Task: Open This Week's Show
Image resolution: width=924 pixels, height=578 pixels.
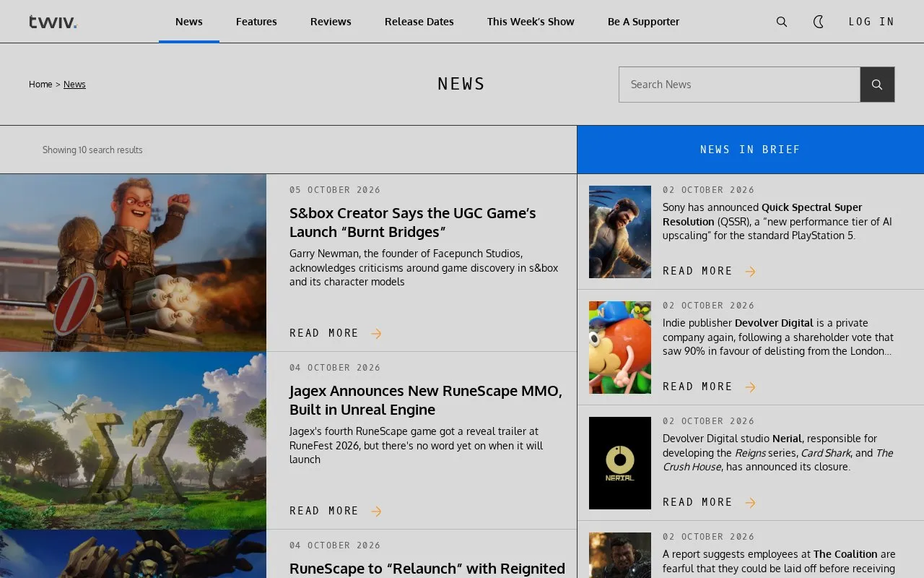Action: tap(531, 22)
